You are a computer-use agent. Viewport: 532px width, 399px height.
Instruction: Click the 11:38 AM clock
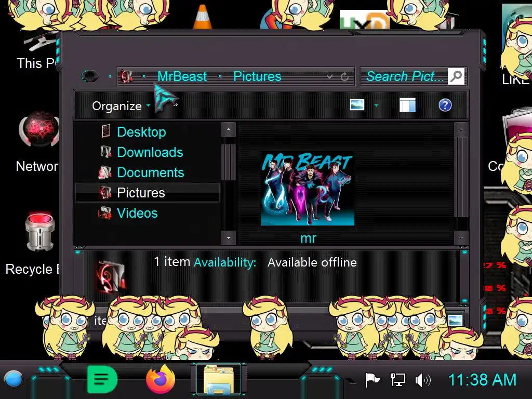pyautogui.click(x=482, y=380)
